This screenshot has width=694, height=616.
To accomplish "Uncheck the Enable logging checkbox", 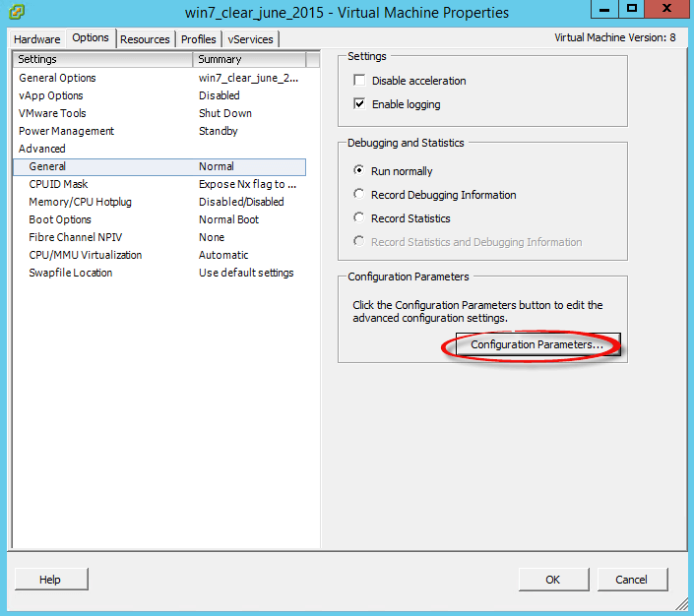I will [x=359, y=104].
